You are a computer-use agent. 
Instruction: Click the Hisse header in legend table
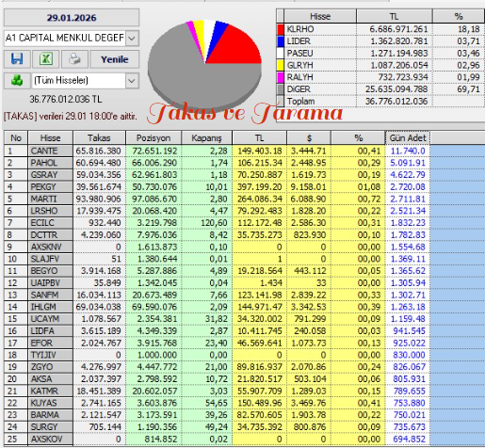coord(320,16)
